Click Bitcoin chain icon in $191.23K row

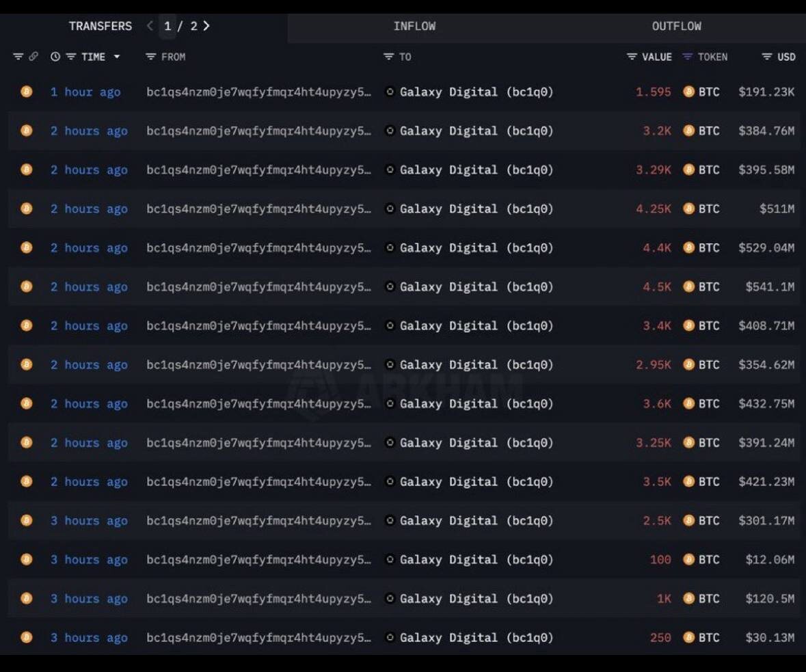point(27,92)
